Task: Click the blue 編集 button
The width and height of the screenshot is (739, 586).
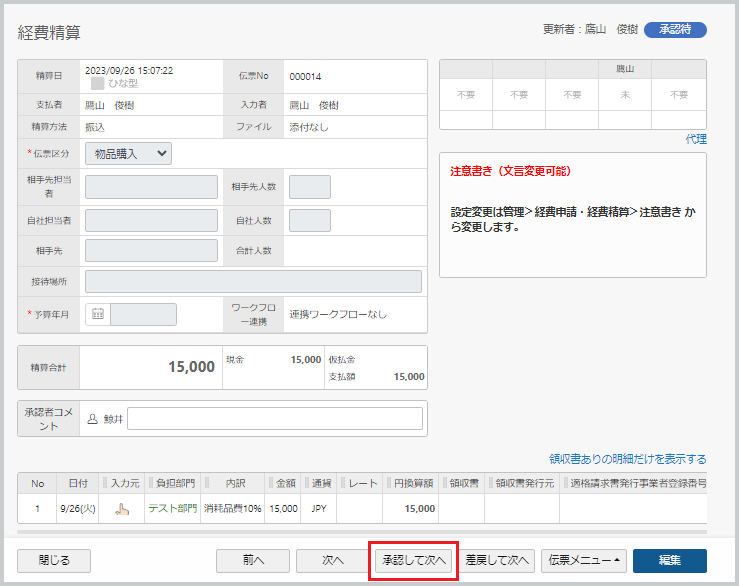Action: pos(670,561)
